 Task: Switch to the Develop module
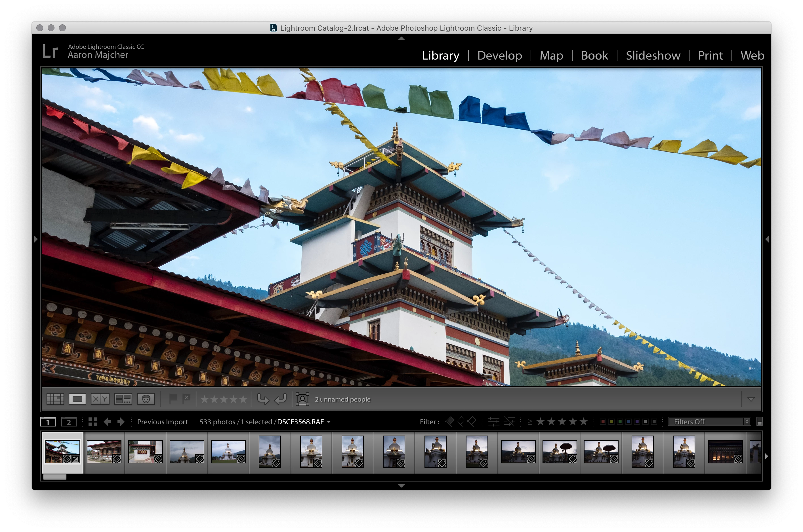[499, 55]
